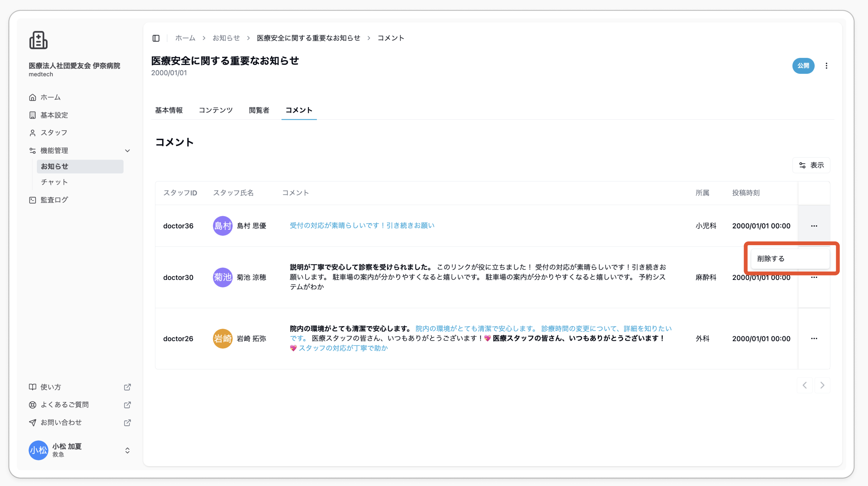This screenshot has height=486, width=868.
Task: Collapse the 機能管理 section chevron
Action: [x=127, y=151]
